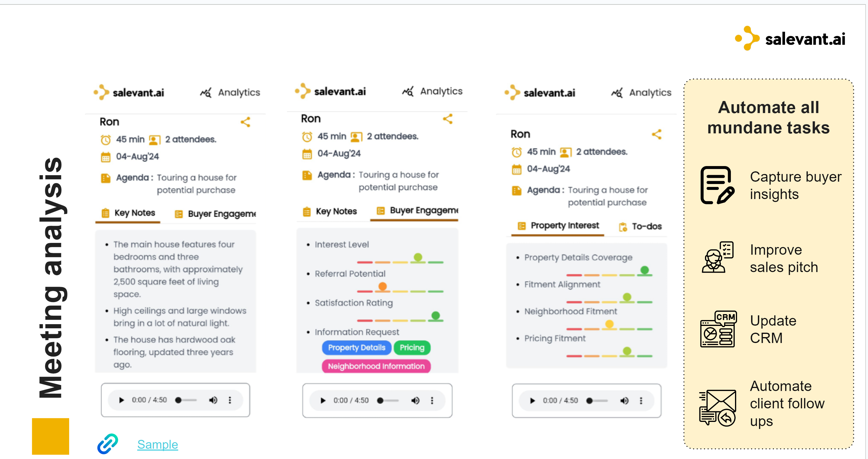The image size is (868, 459).
Task: Mute the third card's audio player
Action: click(624, 401)
